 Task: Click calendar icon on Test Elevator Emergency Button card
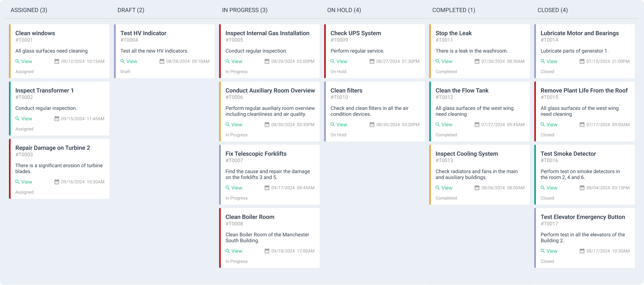(582, 251)
